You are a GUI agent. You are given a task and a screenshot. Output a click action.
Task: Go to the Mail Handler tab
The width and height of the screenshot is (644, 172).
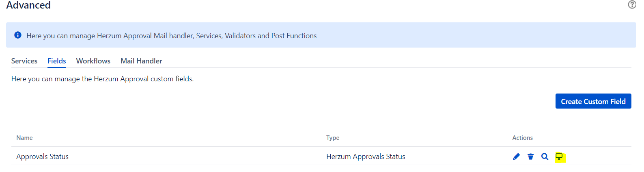point(141,61)
